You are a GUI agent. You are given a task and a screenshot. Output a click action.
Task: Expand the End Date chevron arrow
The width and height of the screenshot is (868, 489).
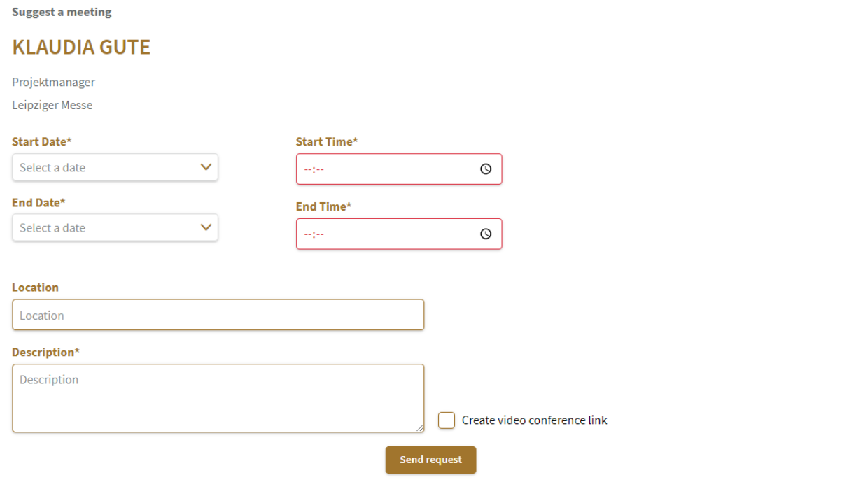[206, 227]
